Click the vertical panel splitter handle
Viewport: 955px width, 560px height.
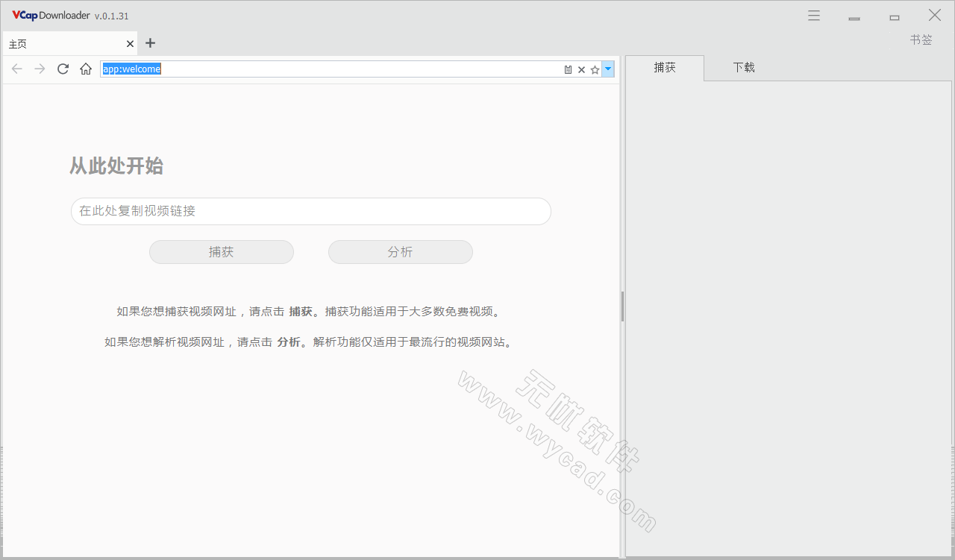coord(622,306)
